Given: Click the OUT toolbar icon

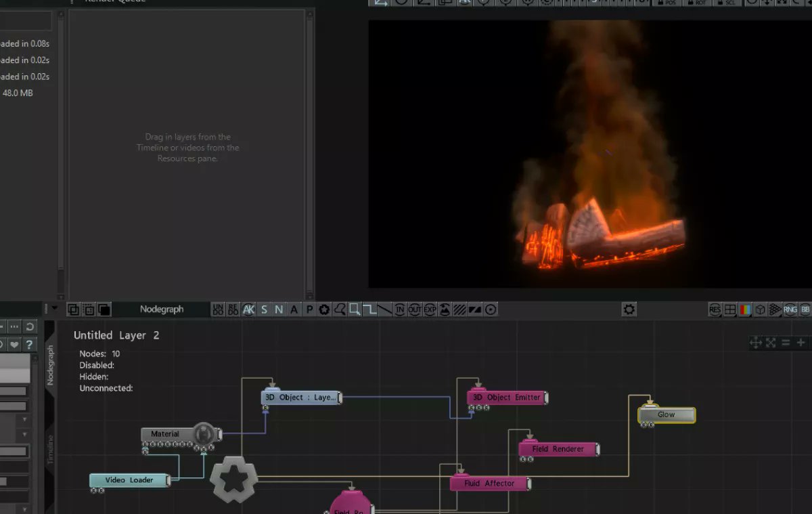Looking at the screenshot, I should pos(415,309).
